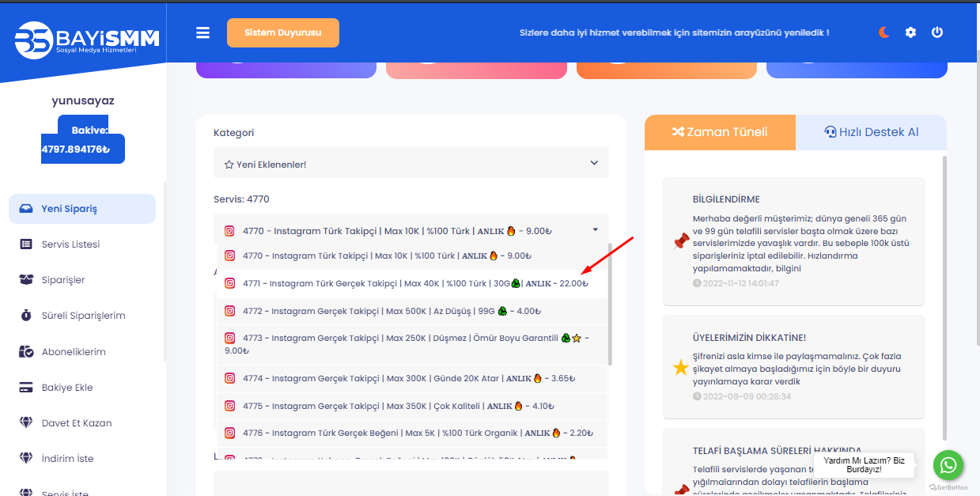The width and height of the screenshot is (980, 496).
Task: Click Instagram icon of service 4771
Action: (x=230, y=283)
